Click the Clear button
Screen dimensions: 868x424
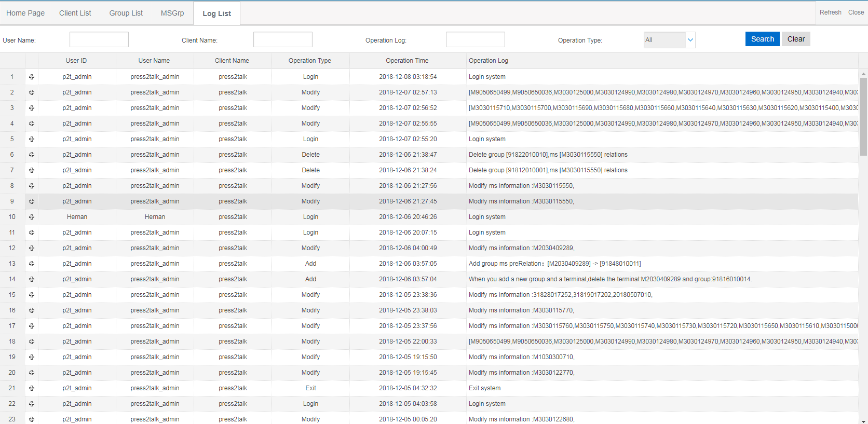[796, 39]
